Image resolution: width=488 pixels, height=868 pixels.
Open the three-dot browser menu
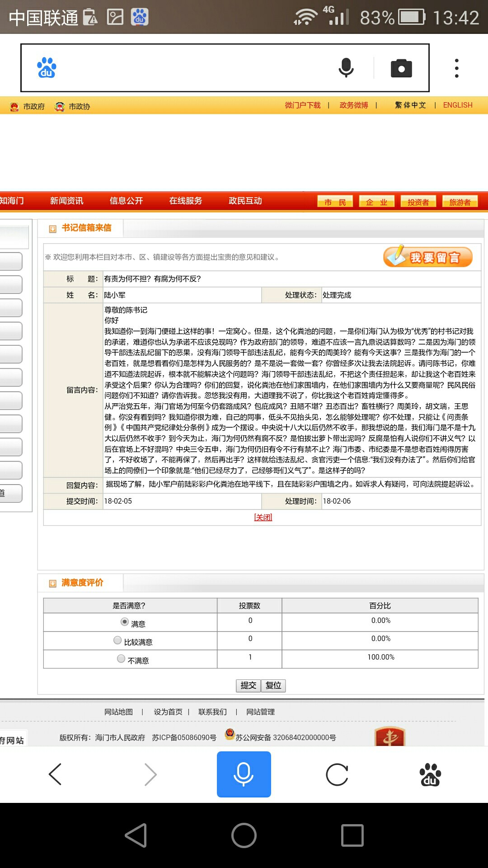click(x=457, y=68)
